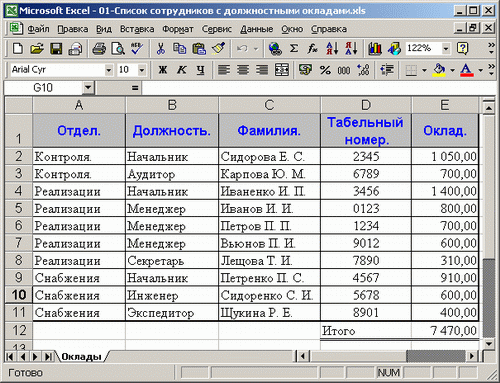Cut selection with the scissors icon

point(161,49)
